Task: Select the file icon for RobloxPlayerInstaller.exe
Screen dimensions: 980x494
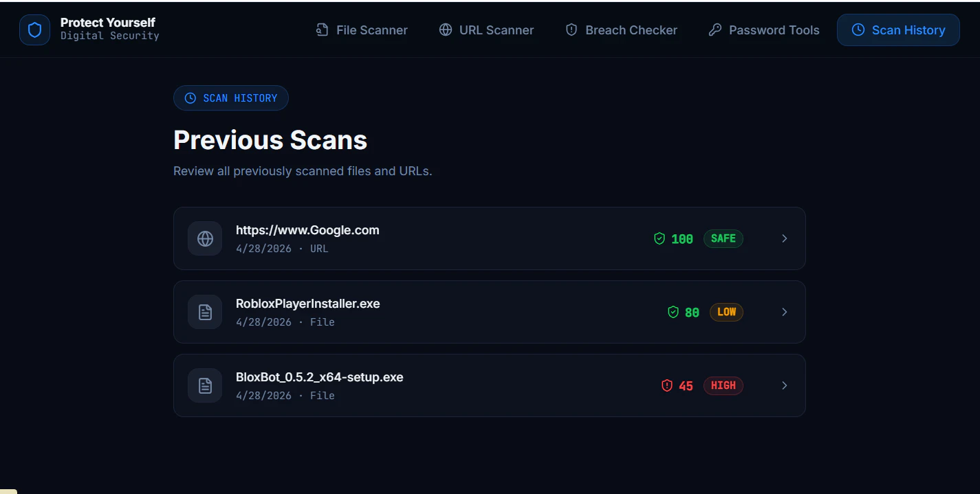Action: [204, 312]
